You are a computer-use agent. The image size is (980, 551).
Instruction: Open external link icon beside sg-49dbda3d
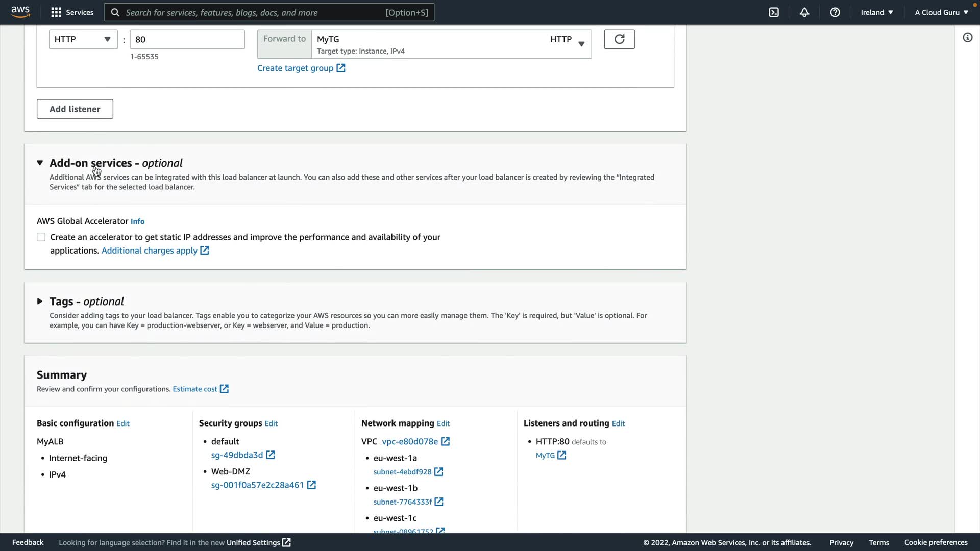tap(271, 455)
